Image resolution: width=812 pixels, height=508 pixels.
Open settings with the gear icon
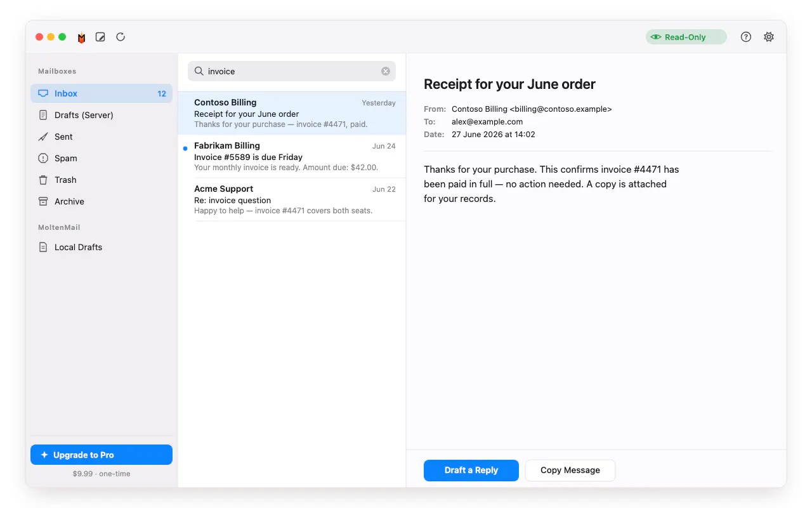pos(769,37)
